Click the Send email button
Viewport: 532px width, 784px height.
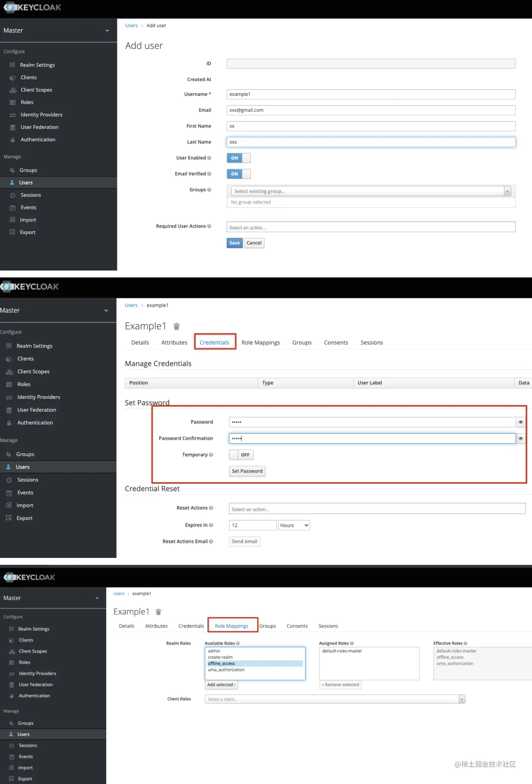[x=245, y=542]
